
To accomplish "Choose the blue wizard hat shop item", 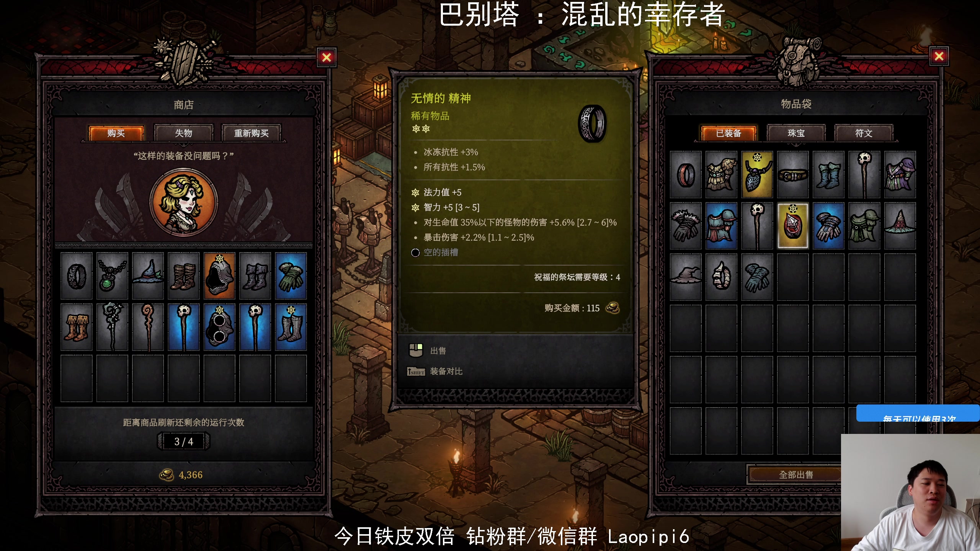I will pyautogui.click(x=148, y=275).
